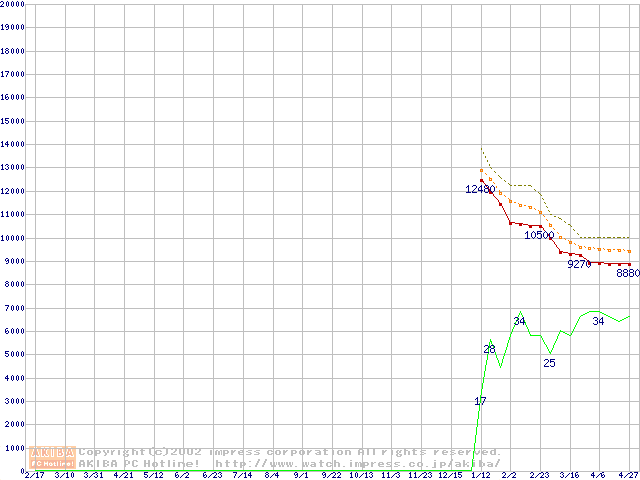Select the 17 label on green line

[x=480, y=401]
